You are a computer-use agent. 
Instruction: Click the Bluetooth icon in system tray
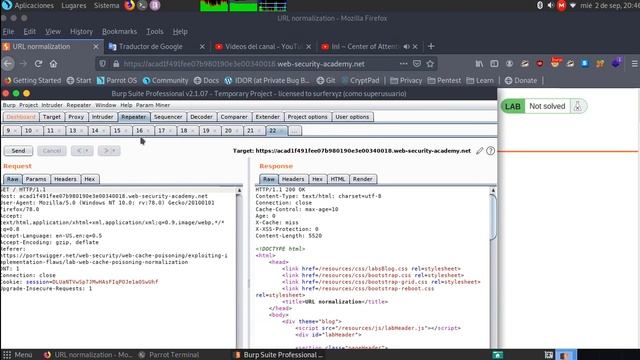click(x=540, y=5)
